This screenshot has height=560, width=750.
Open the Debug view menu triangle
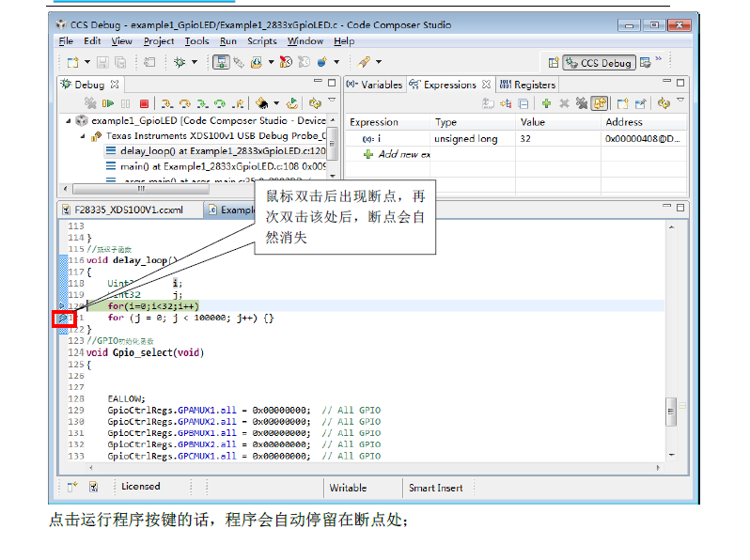pyautogui.click(x=332, y=100)
